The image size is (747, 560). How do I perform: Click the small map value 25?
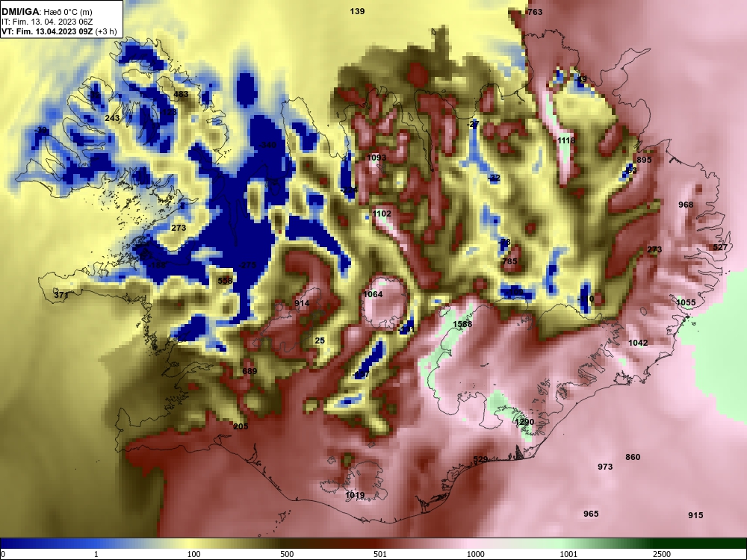pyautogui.click(x=320, y=340)
